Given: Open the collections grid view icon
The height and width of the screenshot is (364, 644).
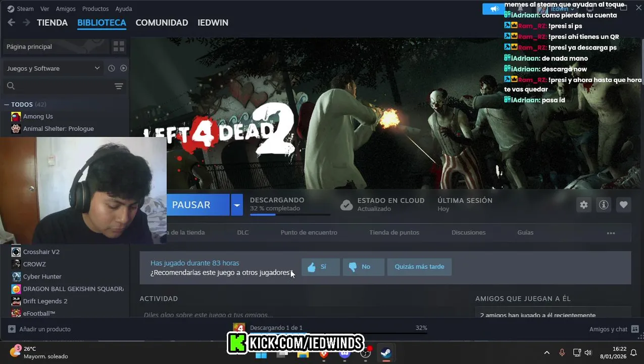Looking at the screenshot, I should [119, 47].
